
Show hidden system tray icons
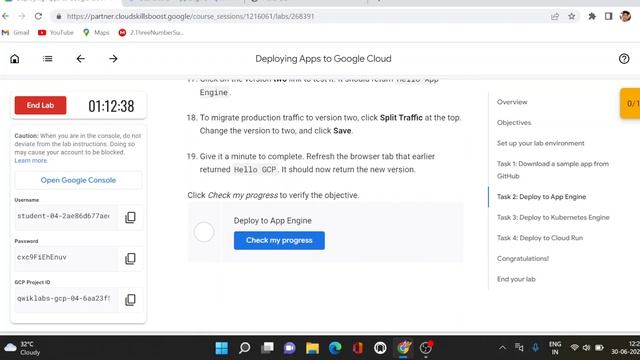click(x=502, y=348)
